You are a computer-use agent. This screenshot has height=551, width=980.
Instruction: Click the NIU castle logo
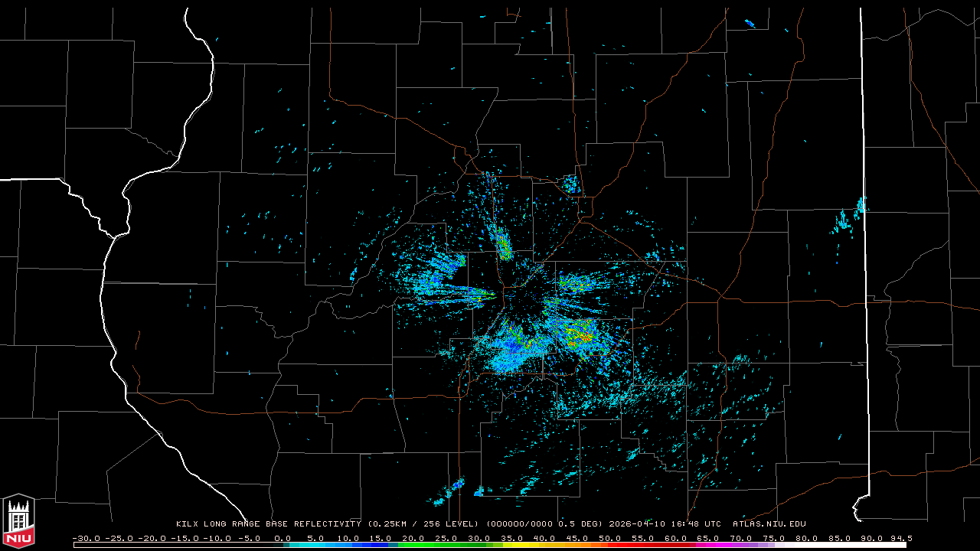[x=18, y=514]
